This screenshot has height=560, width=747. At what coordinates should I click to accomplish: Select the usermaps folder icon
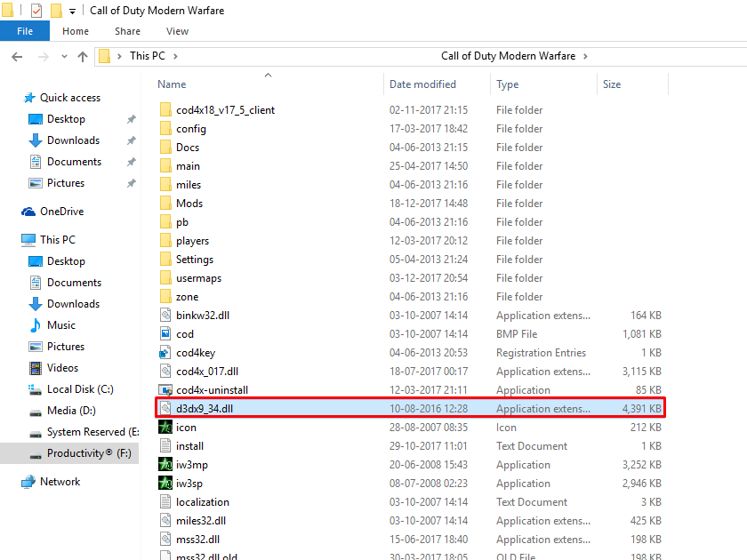[x=165, y=278]
